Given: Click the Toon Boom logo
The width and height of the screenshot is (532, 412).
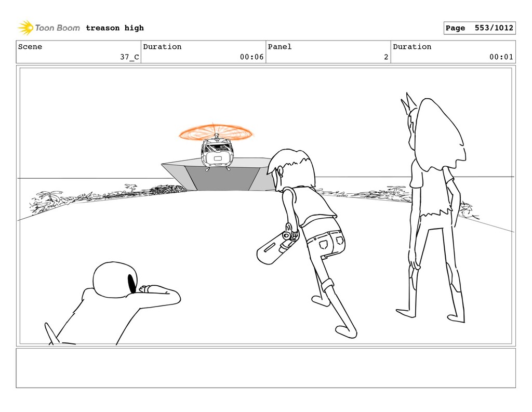Looking at the screenshot, I should pos(48,28).
